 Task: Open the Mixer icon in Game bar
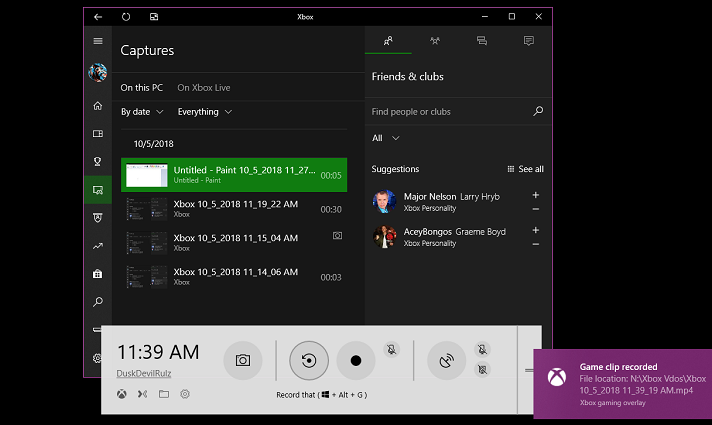tap(143, 394)
